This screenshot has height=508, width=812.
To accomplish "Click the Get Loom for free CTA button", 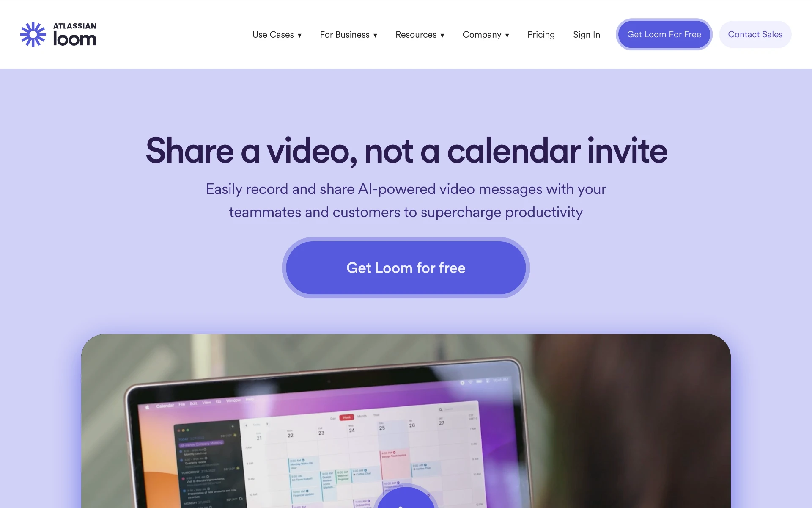I will pos(406,268).
